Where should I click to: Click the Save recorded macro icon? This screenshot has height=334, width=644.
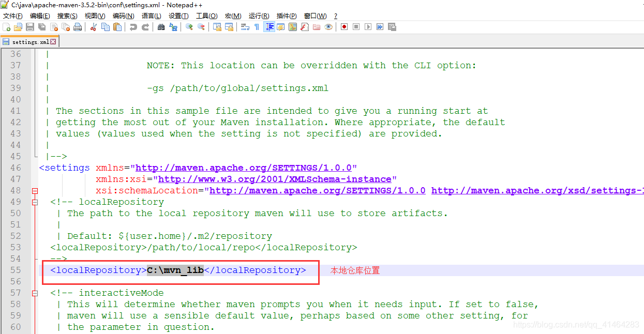392,27
